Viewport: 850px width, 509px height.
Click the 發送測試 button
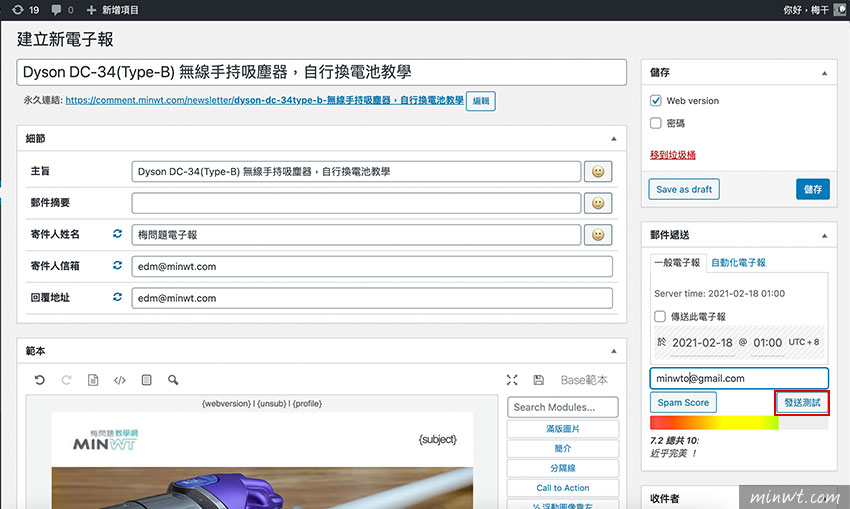tap(802, 403)
